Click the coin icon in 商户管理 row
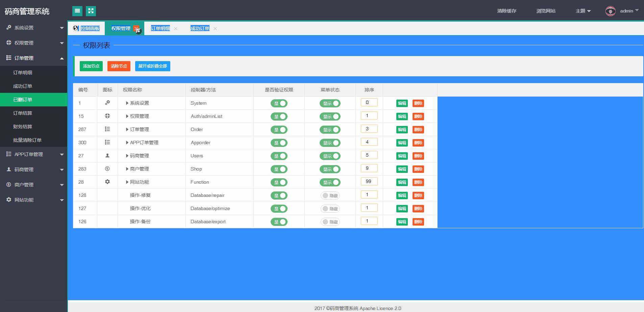 [x=107, y=168]
